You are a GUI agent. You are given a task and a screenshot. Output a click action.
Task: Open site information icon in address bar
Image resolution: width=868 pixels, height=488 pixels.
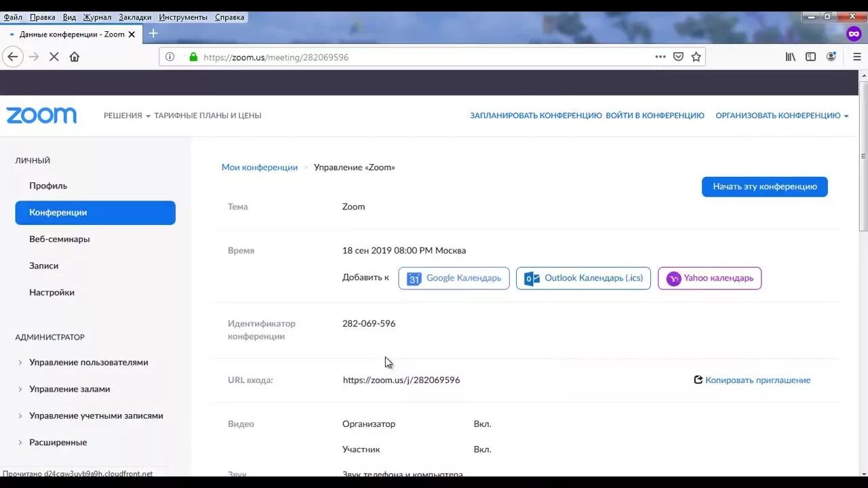[x=170, y=57]
